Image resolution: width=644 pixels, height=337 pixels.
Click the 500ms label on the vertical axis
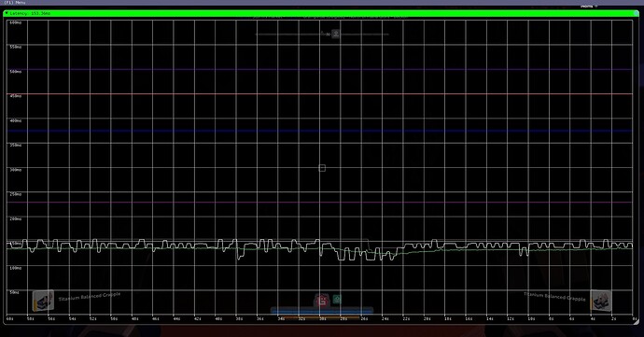(x=16, y=72)
